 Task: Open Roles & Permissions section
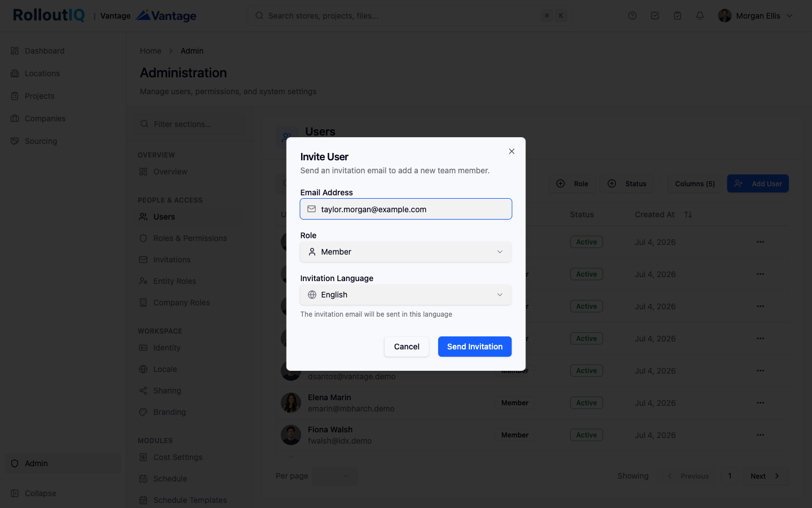click(190, 238)
